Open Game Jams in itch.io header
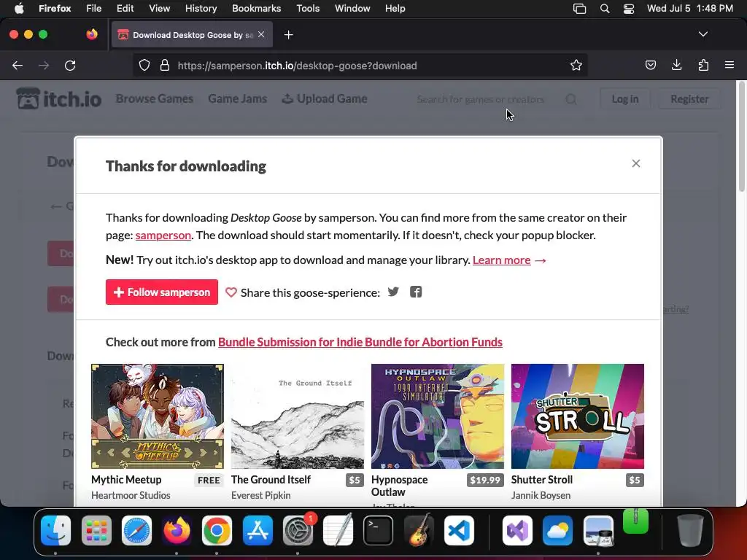The width and height of the screenshot is (747, 560). coord(237,98)
